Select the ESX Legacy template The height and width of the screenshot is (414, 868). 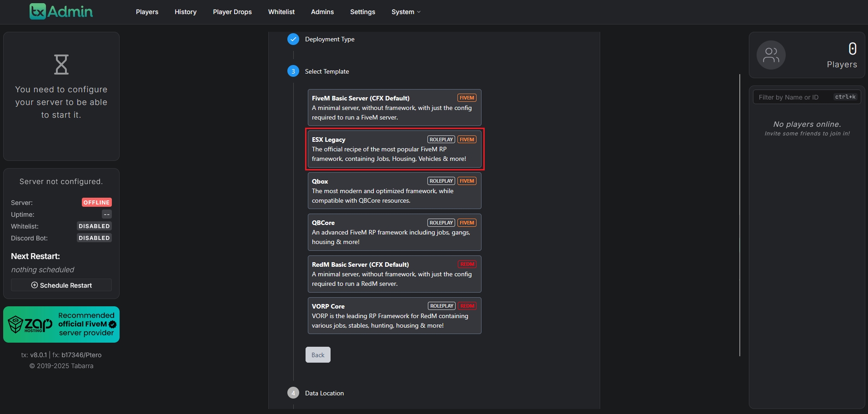click(x=394, y=149)
